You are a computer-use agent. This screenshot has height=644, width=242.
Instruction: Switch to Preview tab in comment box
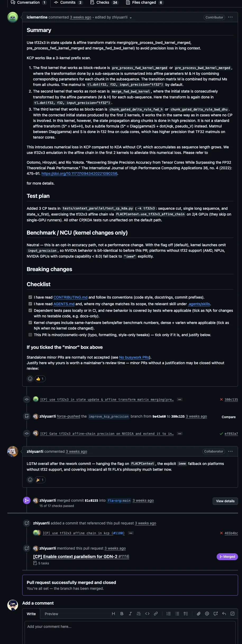coord(51,614)
